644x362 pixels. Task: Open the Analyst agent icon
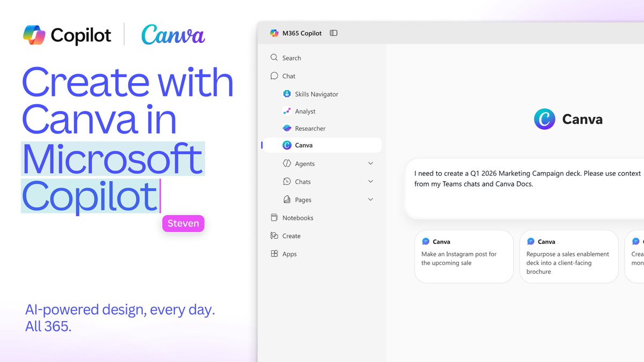(287, 111)
